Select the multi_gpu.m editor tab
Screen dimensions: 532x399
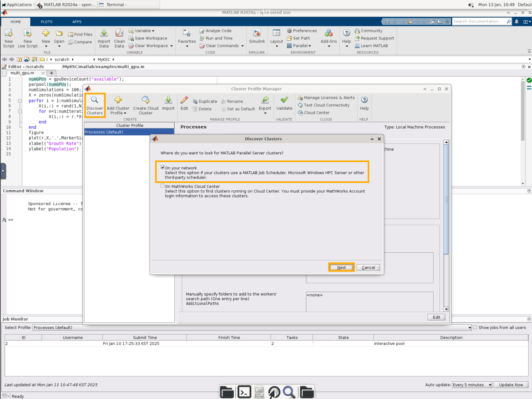click(22, 73)
